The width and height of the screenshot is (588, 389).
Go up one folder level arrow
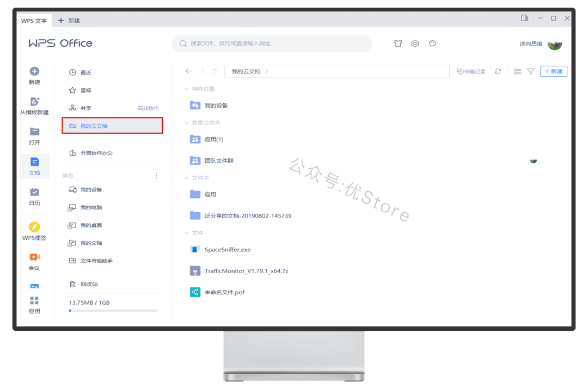(x=215, y=71)
